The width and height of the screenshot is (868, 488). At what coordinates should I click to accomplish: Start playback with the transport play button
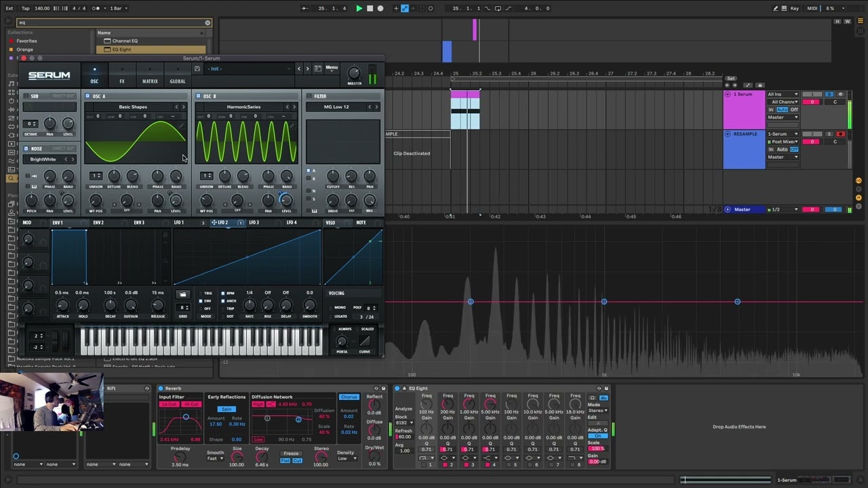(359, 9)
